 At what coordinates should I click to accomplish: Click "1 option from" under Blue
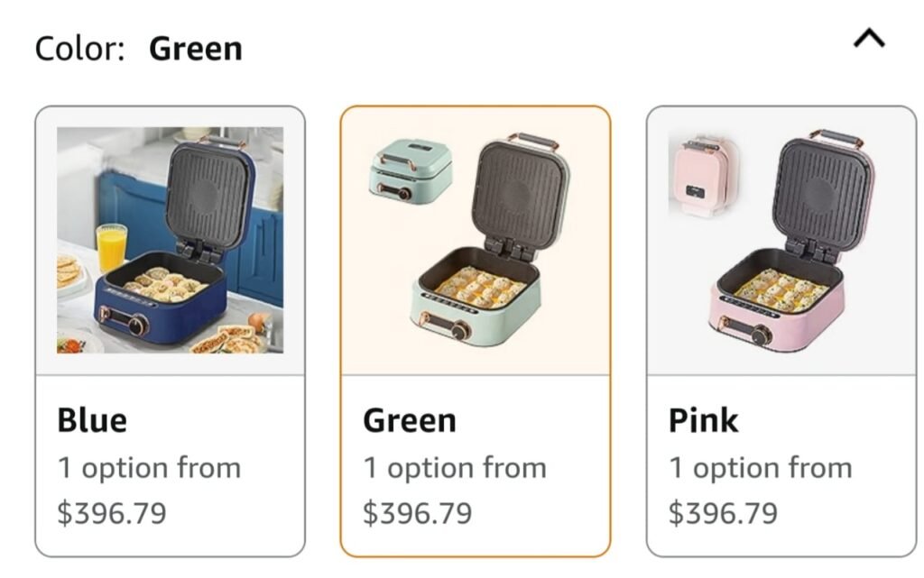150,468
